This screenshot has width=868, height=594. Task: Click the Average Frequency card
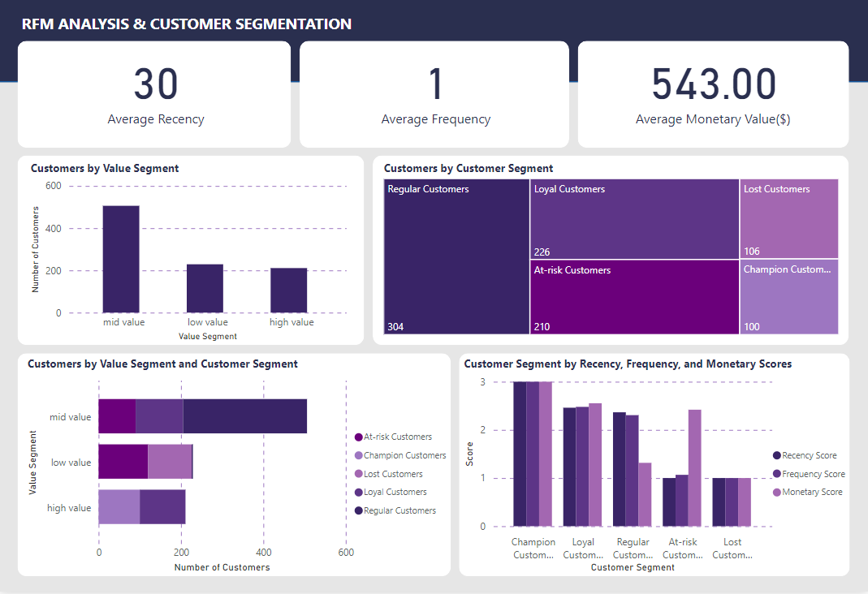[x=435, y=93]
